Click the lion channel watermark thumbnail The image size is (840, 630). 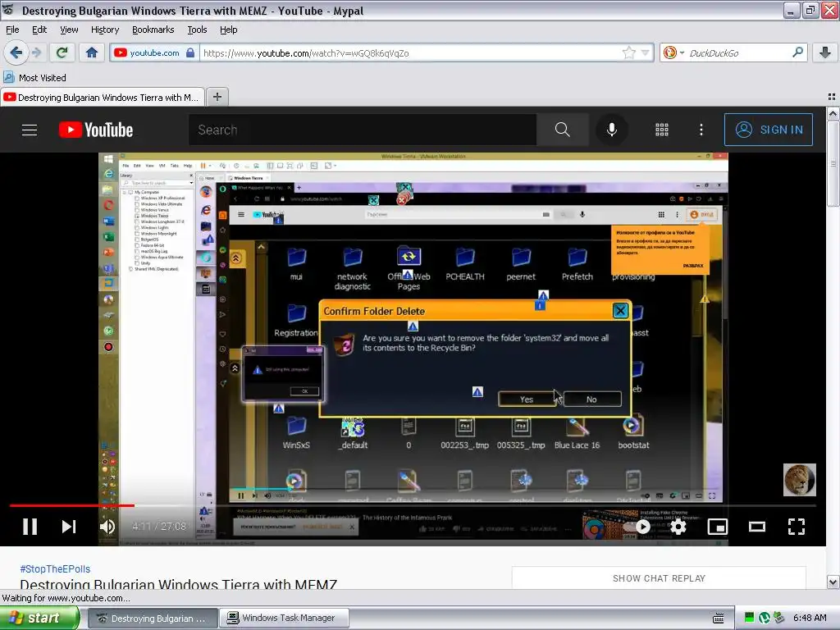pyautogui.click(x=799, y=479)
